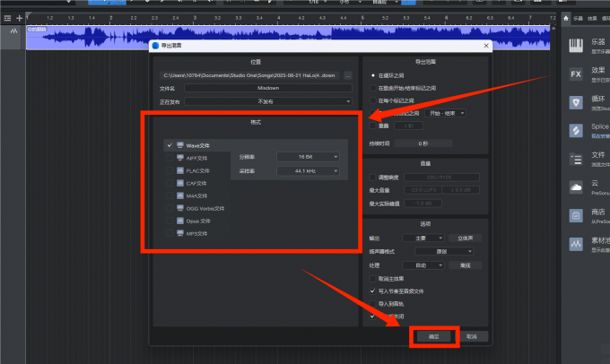Viewport: 610px width, 364px height.
Task: Uncheck the Wave文件 format checkbox
Action: pyautogui.click(x=170, y=145)
